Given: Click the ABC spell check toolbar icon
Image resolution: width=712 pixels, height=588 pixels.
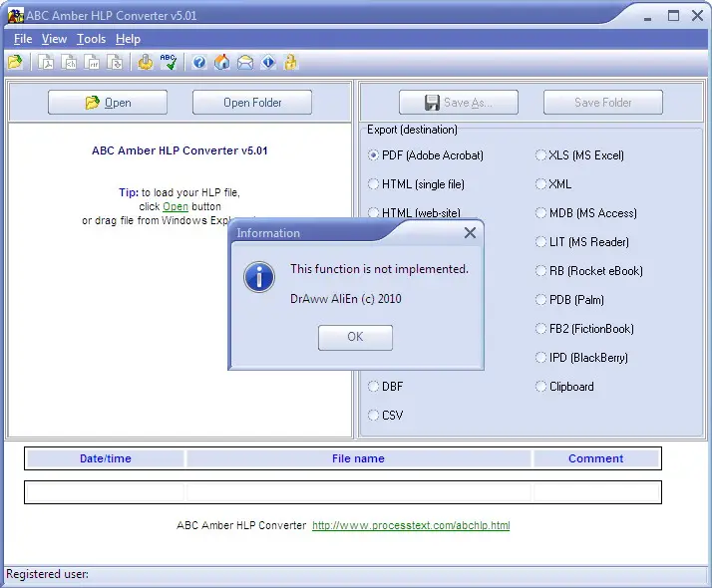Looking at the screenshot, I should point(169,62).
